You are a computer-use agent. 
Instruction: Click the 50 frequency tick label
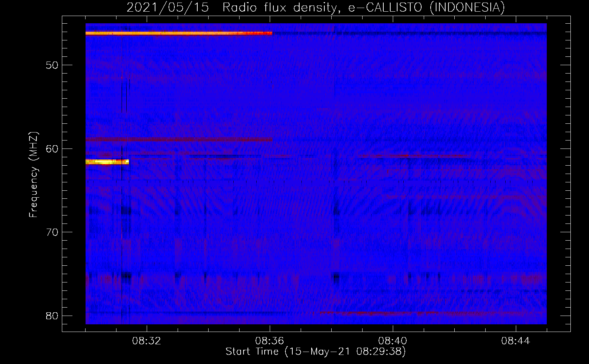click(x=52, y=65)
